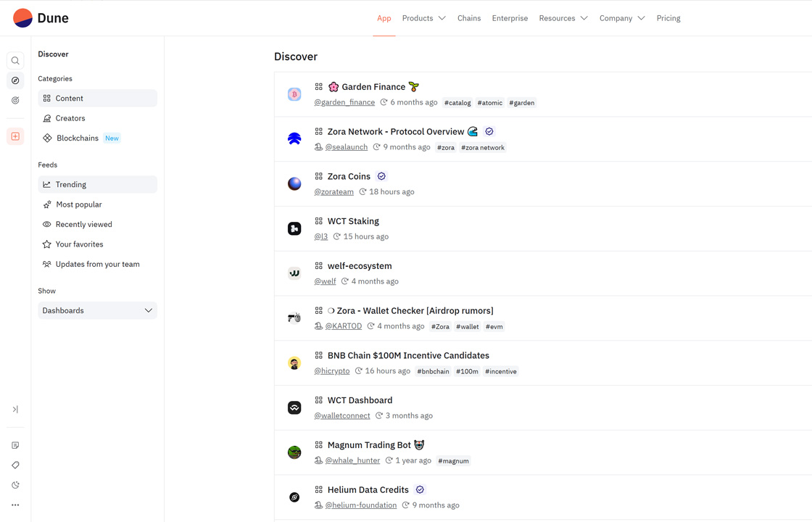The image size is (812, 522).
Task: Click the Zora Coins sphere avatar
Action: tap(294, 184)
